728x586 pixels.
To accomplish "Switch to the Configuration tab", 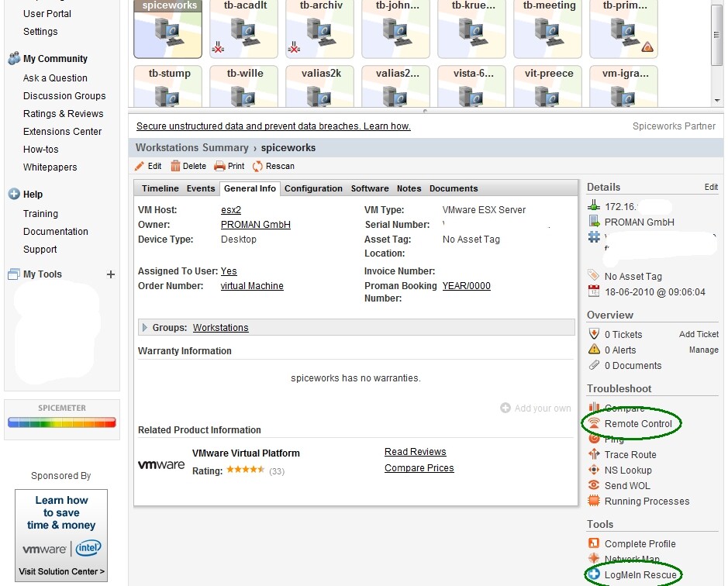I will (313, 188).
